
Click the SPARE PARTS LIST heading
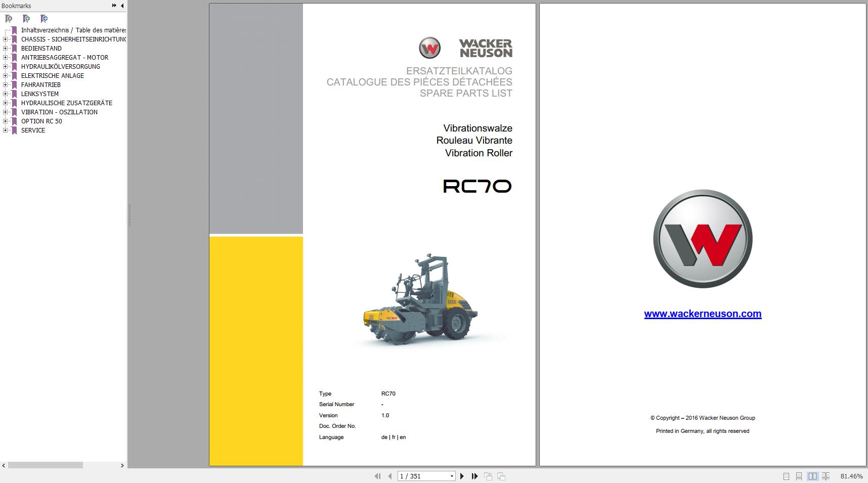(x=466, y=93)
